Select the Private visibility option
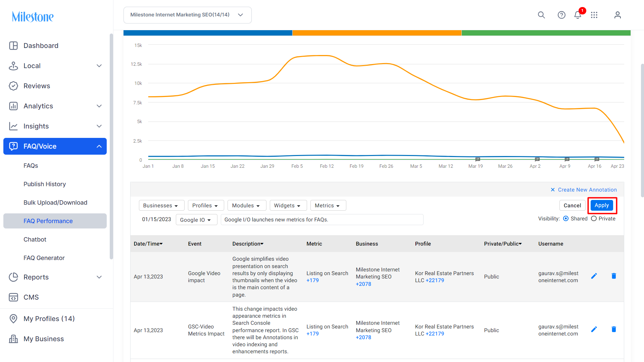Screen dimensions: 644x362 pos(594,219)
